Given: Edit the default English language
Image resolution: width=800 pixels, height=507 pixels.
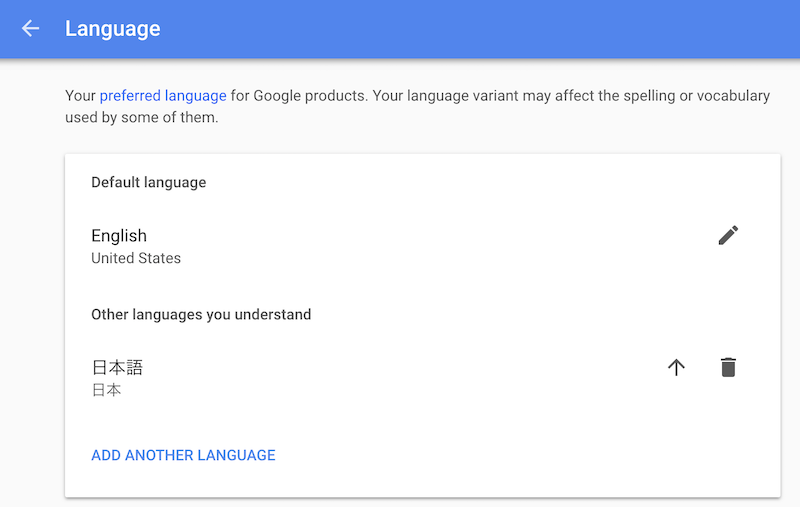Looking at the screenshot, I should pos(728,236).
